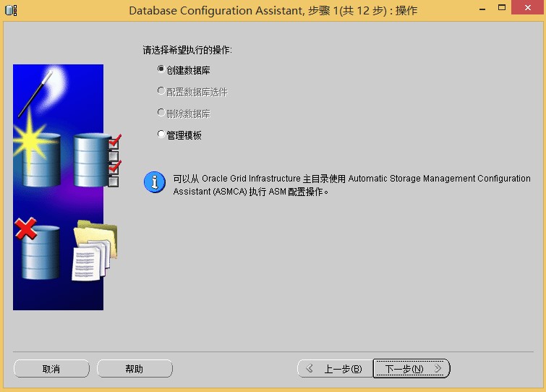Viewport: 546px width, 392px height.
Task: Click the left arrow on 上一步 button
Action: coord(310,369)
